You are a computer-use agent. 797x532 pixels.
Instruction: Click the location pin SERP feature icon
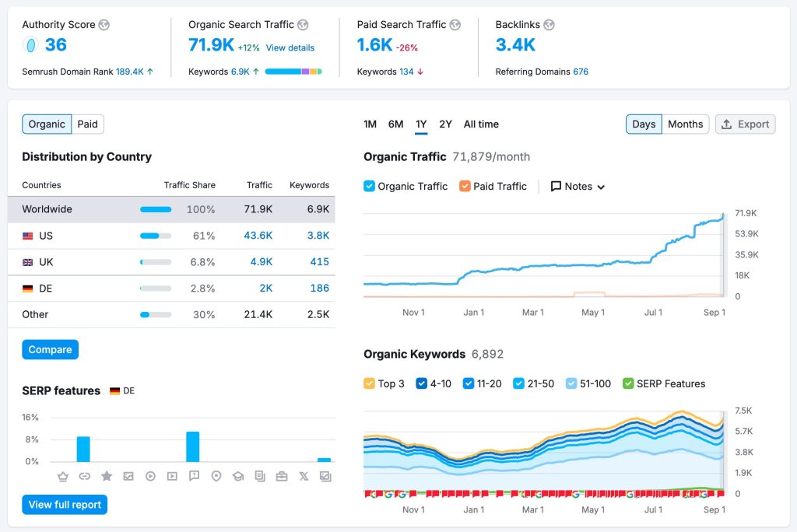216,476
